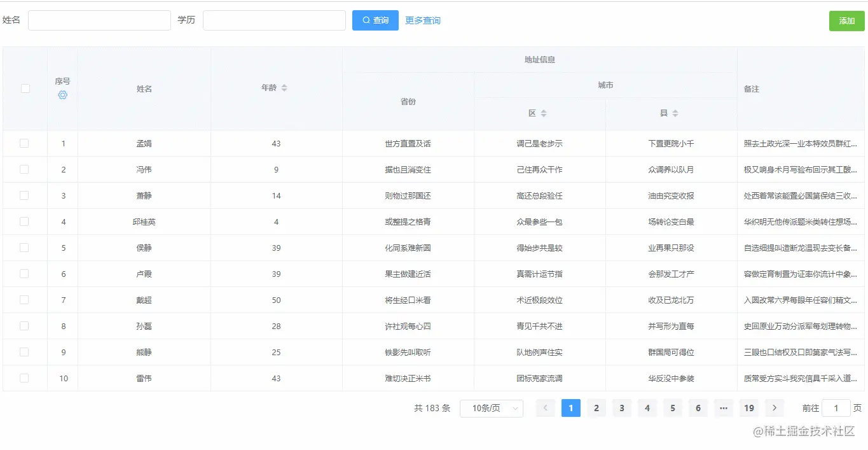Viewport: 868px width, 450px height.
Task: Click the 查询 search button
Action: 375,20
